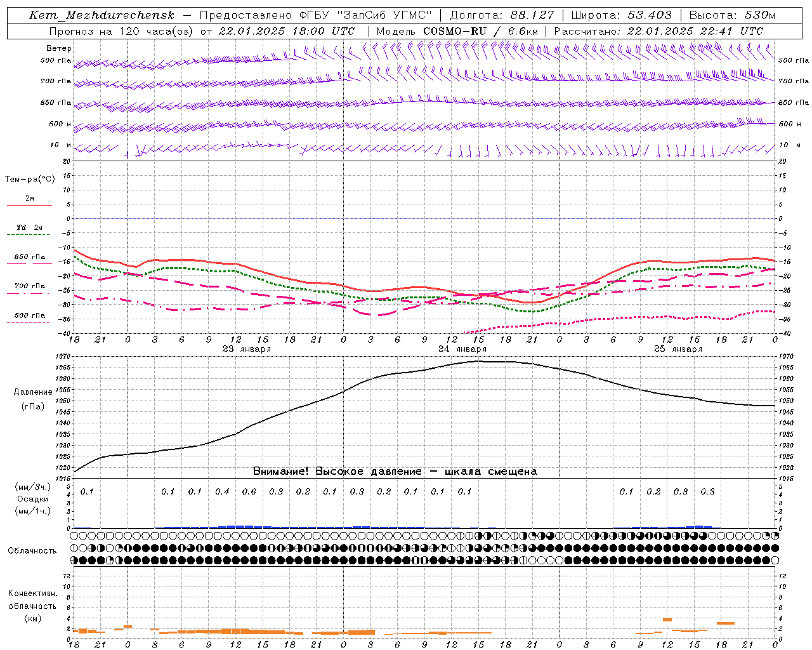
Task: Click the model name COSMO-RU / 6.6км
Action: tap(480, 30)
